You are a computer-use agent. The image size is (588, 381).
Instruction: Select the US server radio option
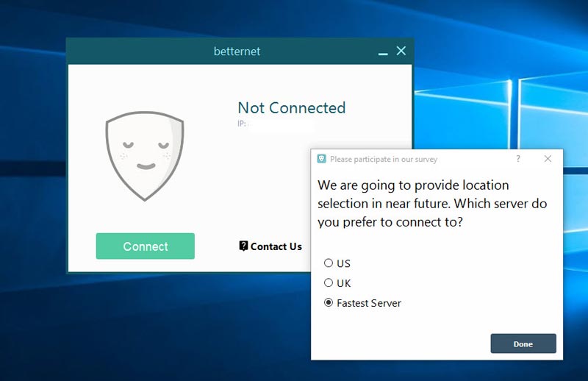337,263
